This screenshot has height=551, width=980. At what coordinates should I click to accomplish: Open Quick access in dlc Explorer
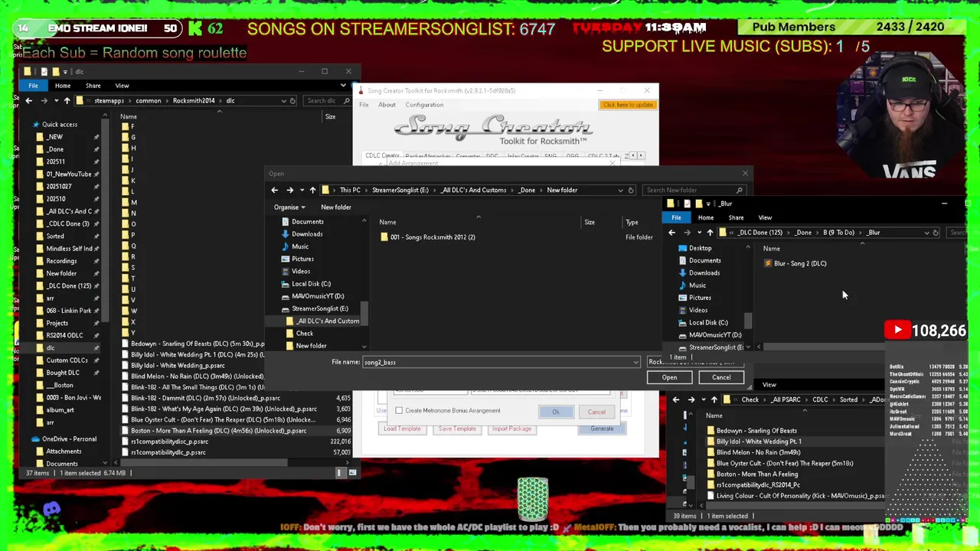[60, 125]
